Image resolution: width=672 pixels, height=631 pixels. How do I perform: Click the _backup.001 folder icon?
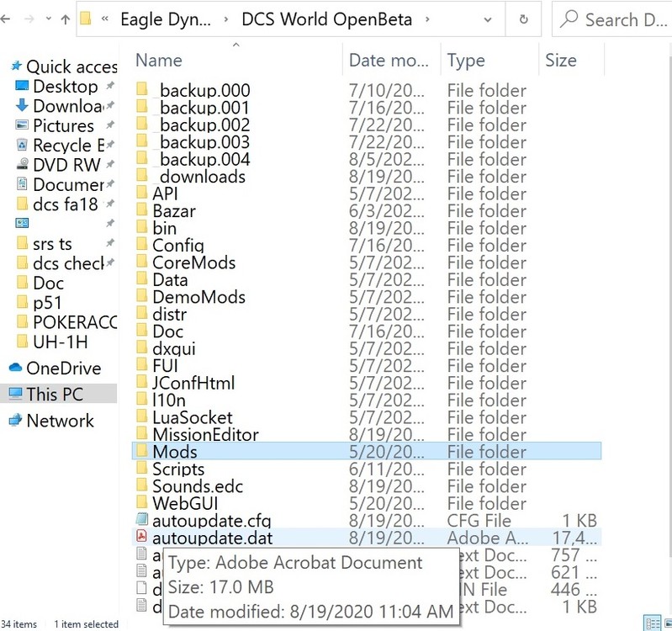[x=142, y=106]
